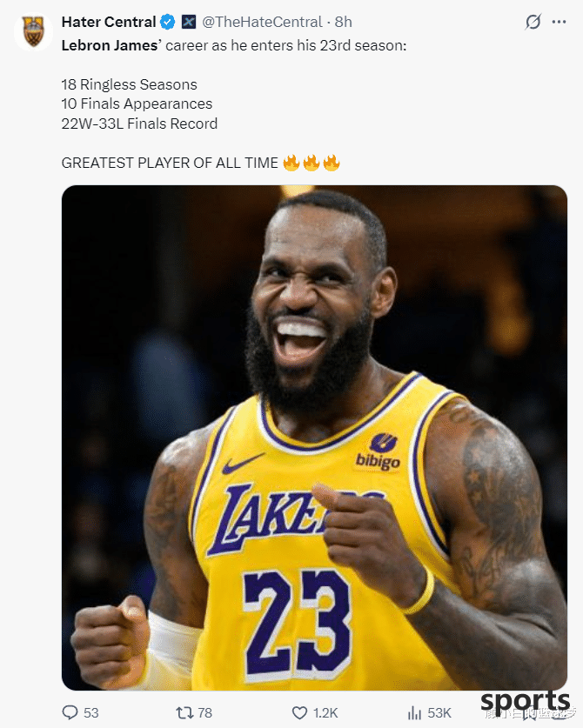The height and width of the screenshot is (728, 583).
Task: Click the sports watermark logo
Action: point(526,703)
